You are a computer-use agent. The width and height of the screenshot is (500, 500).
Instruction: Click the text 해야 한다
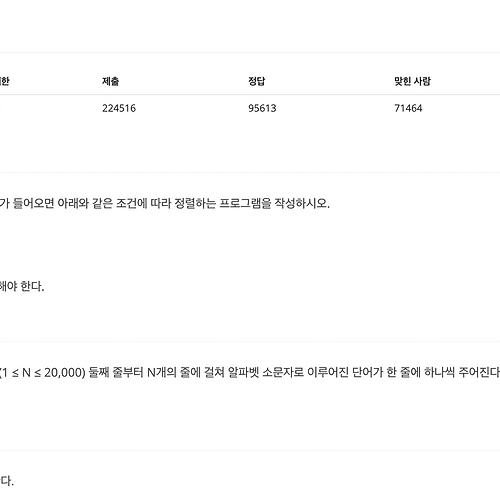click(x=22, y=286)
